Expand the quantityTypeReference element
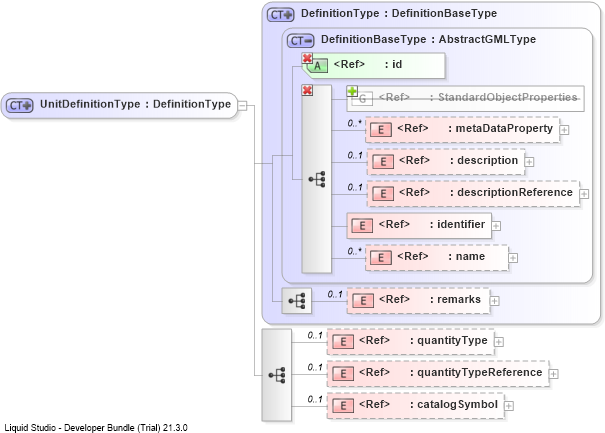 click(553, 374)
